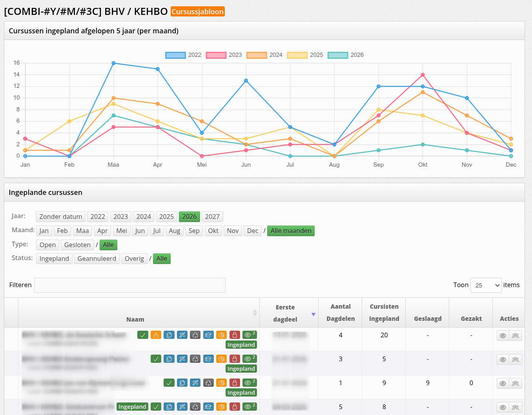The width and height of the screenshot is (532, 415).
Task: Select the Sep month filter
Action: click(194, 231)
